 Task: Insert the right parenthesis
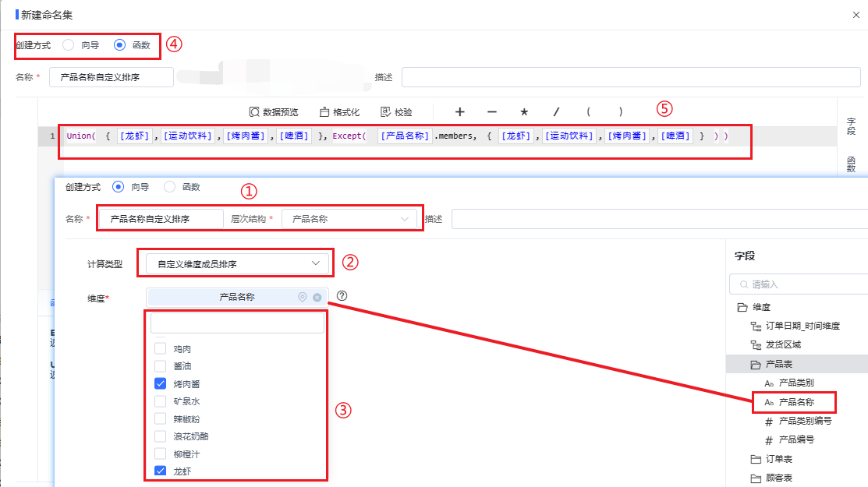pos(621,111)
